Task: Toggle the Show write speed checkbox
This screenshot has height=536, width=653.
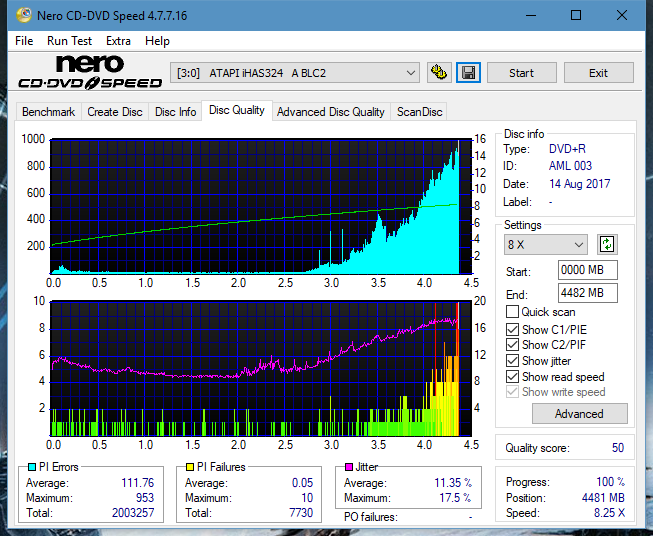Action: coord(512,392)
